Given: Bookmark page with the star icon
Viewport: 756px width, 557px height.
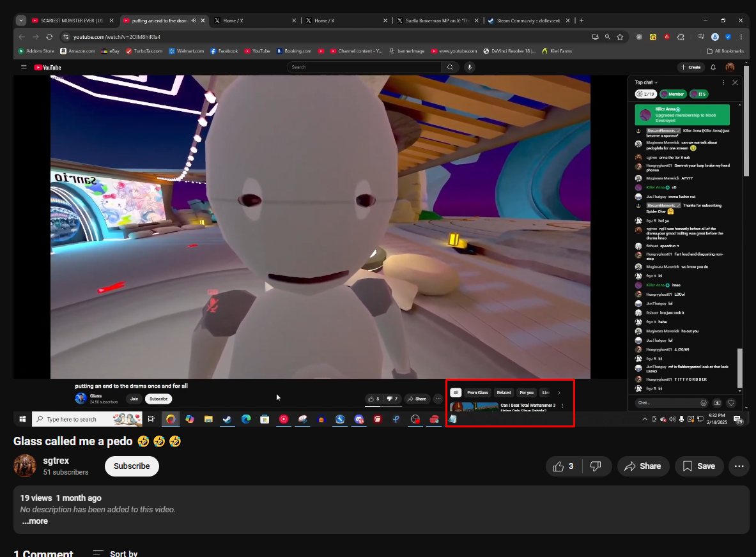Looking at the screenshot, I should [x=620, y=37].
